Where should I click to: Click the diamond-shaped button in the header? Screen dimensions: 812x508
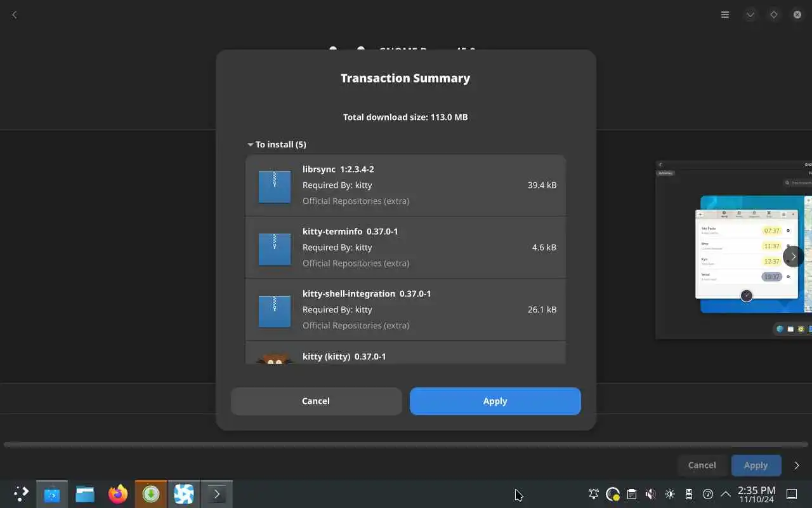(774, 15)
